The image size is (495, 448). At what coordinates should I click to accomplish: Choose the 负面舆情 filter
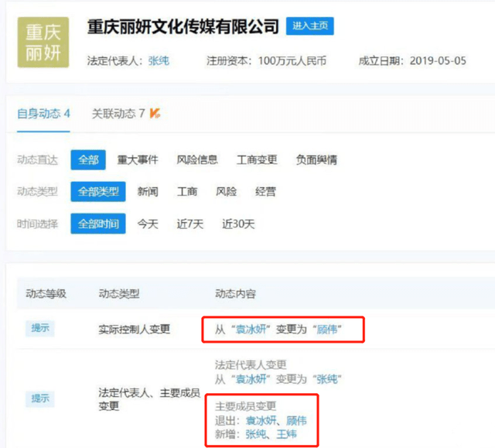click(316, 159)
